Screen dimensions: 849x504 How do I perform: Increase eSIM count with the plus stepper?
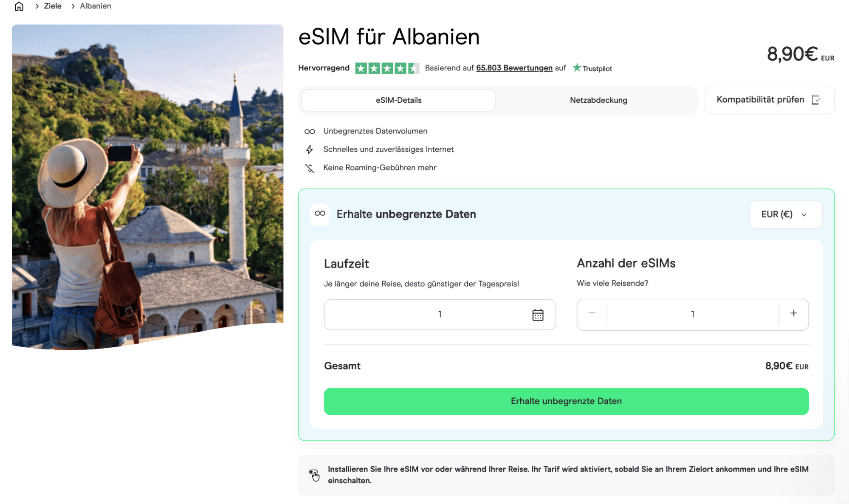coord(793,314)
